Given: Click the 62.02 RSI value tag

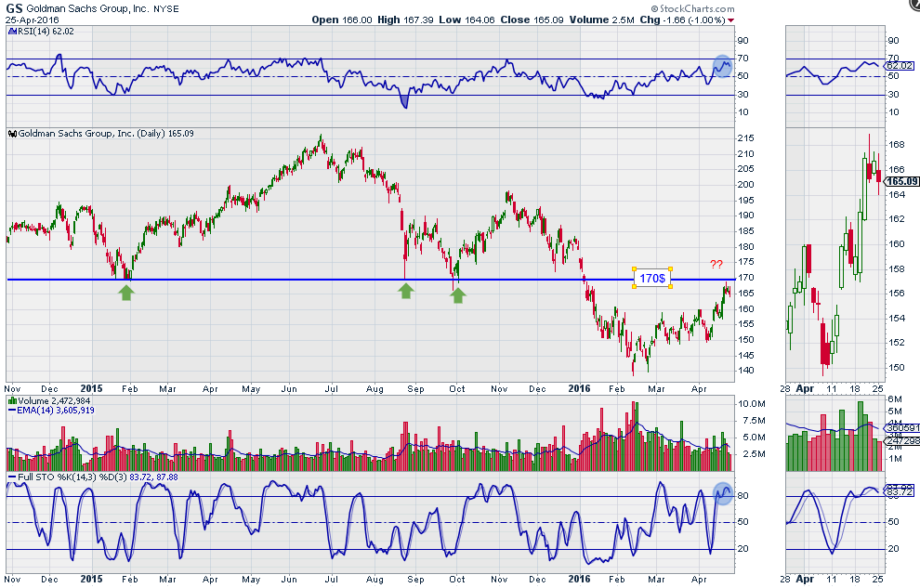Looking at the screenshot, I should tap(899, 66).
